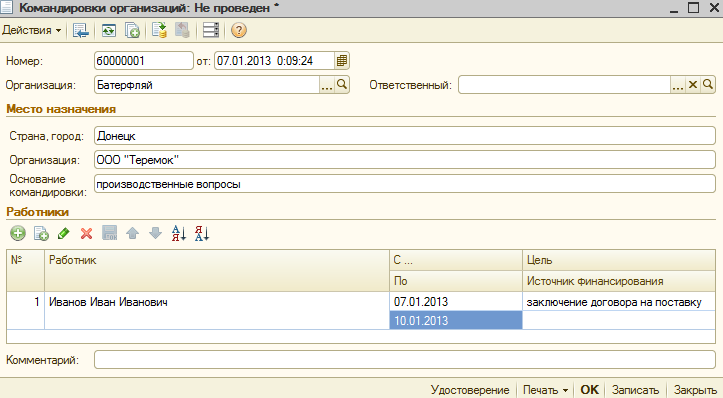Click the unpost document toolbar icon
This screenshot has width=723, height=398.
[x=182, y=30]
